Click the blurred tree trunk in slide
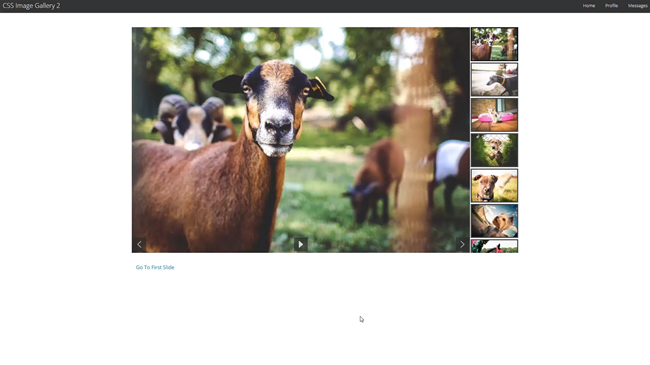 pos(415,140)
